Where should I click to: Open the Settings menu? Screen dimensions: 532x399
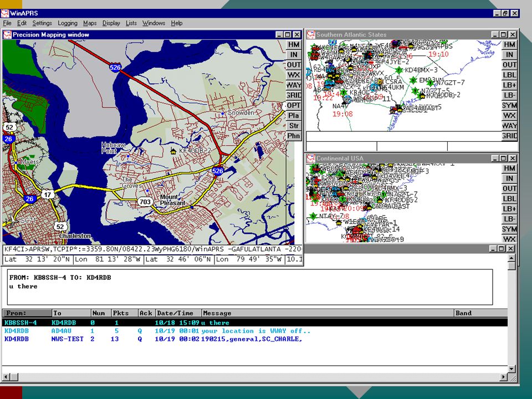(x=42, y=23)
